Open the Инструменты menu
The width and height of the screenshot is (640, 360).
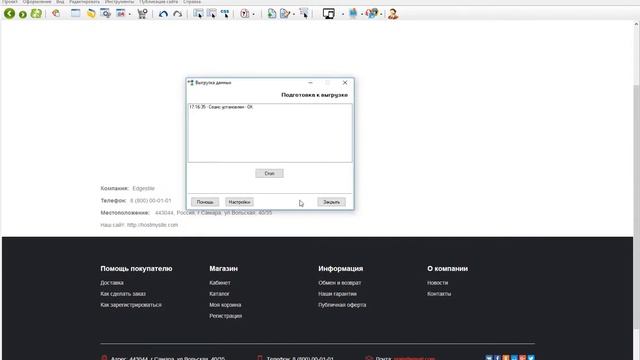(120, 2)
